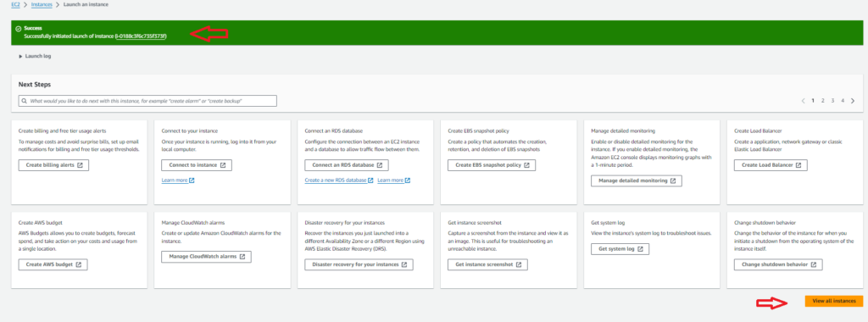Click Create AWS budget button

53,264
